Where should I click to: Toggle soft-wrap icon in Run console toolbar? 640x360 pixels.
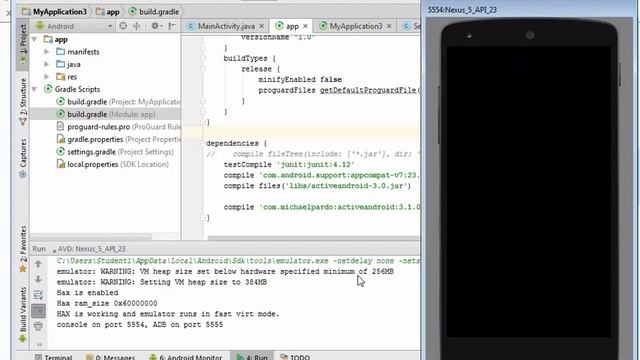(38, 295)
